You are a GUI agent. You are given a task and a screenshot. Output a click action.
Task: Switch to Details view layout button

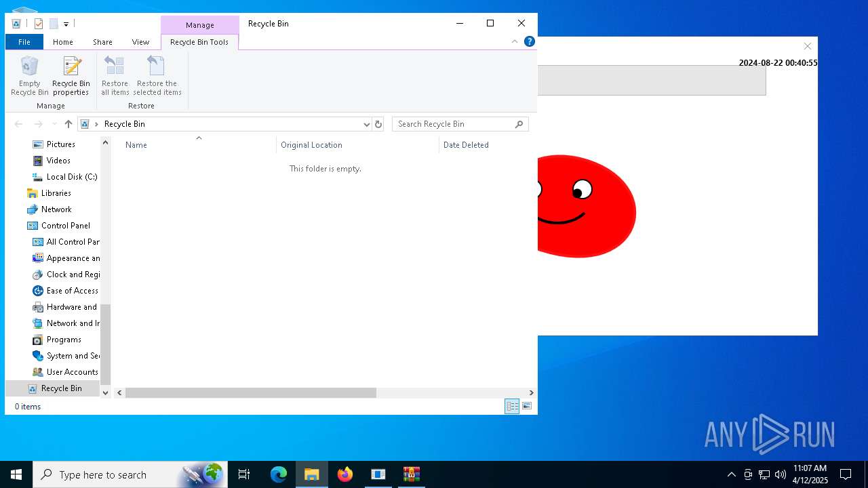coord(512,407)
